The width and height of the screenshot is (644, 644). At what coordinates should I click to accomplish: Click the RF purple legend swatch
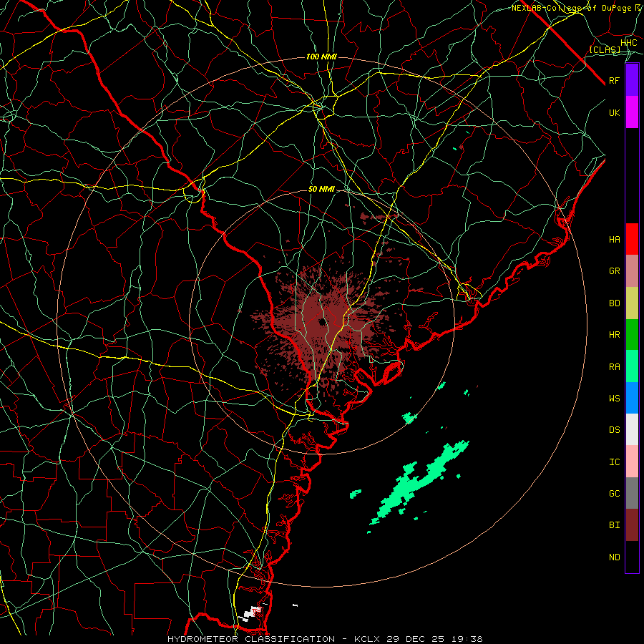(632, 80)
